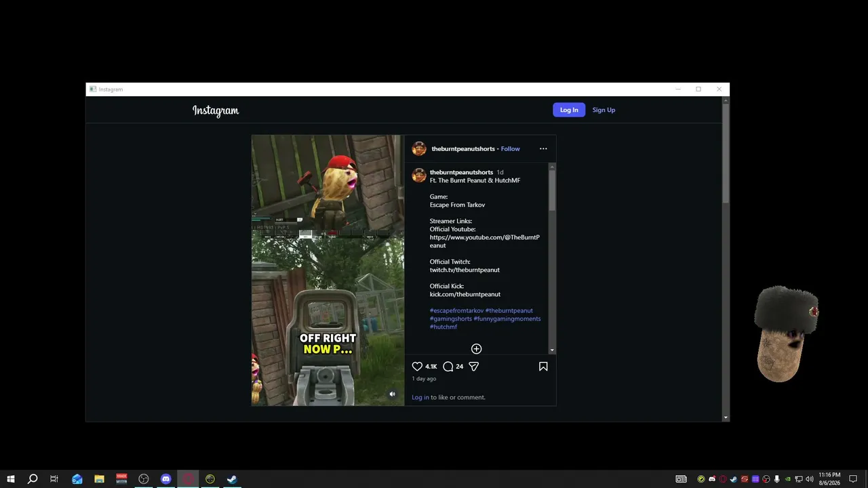The width and height of the screenshot is (868, 488).
Task: Click the 'Escape From Tarkov' caption text
Action: pos(457,205)
